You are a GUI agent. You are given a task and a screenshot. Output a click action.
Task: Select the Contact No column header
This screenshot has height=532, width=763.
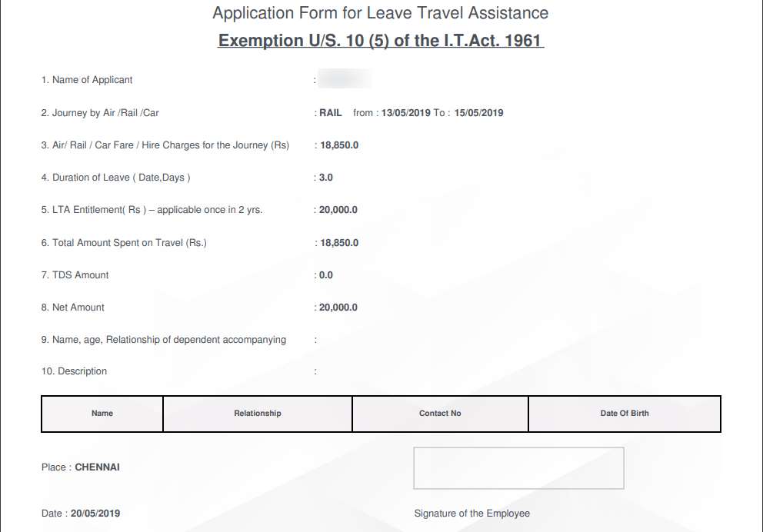439,413
